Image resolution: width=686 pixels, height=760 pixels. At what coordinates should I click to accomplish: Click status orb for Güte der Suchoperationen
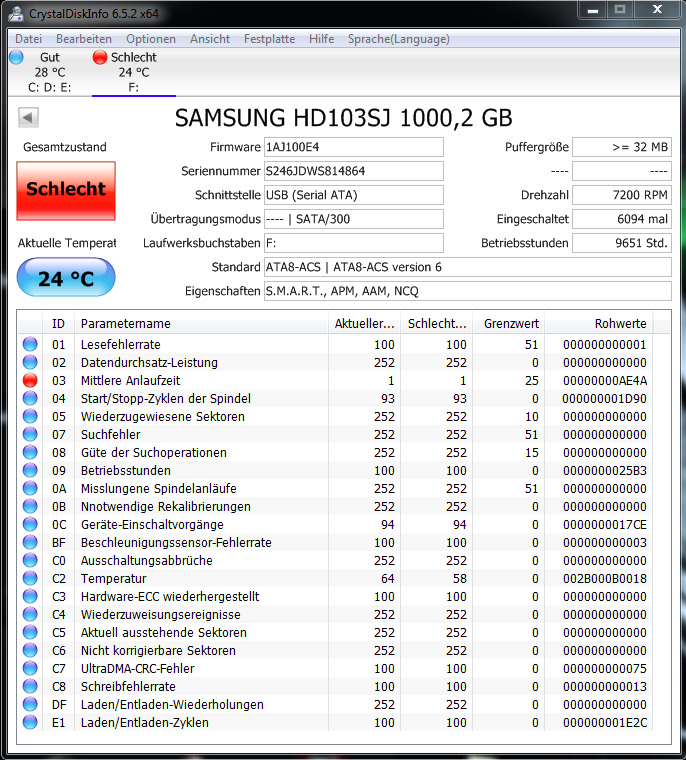click(x=30, y=452)
